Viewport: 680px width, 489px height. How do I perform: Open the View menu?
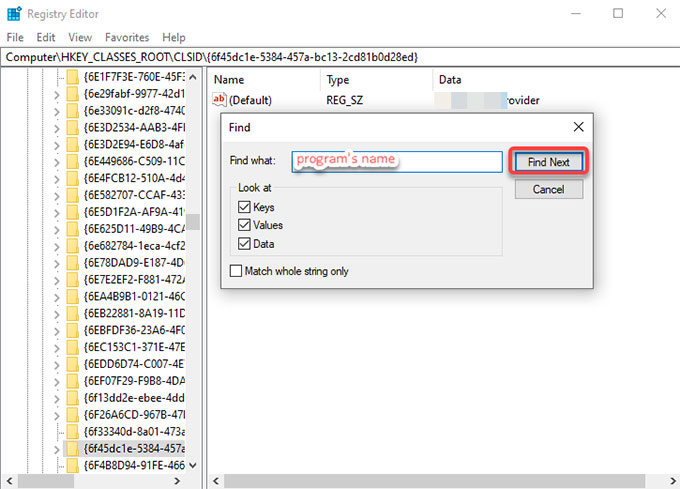tap(80, 37)
